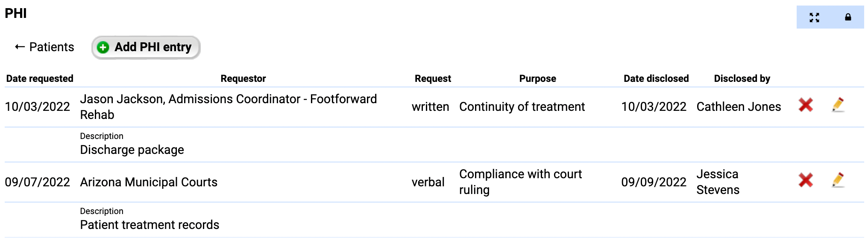Screen dimensions: 868x249
Task: Click the Cathleen Jones cell
Action: coord(739,107)
